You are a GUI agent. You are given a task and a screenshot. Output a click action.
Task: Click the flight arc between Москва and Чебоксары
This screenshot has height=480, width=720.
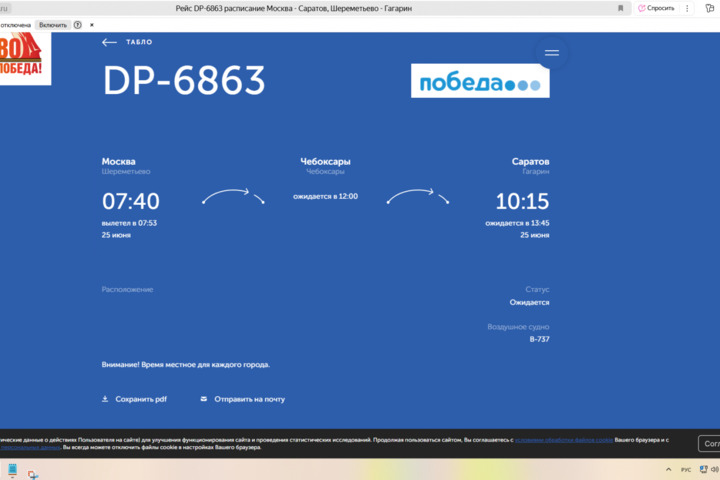233,196
